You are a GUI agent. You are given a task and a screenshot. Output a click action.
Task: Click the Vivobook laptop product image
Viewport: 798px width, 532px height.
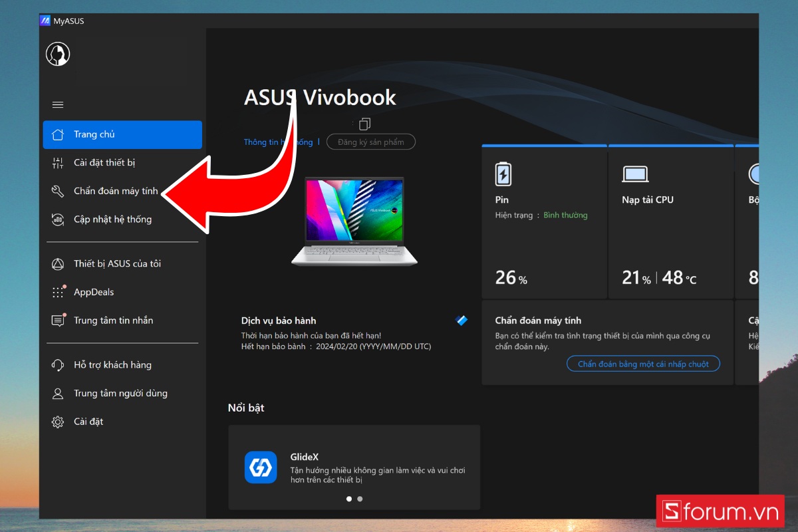point(354,221)
